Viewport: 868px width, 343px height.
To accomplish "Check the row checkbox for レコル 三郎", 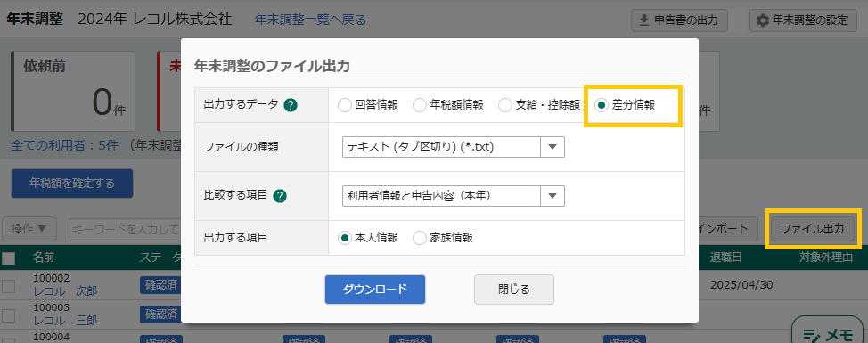I will pyautogui.click(x=8, y=315).
